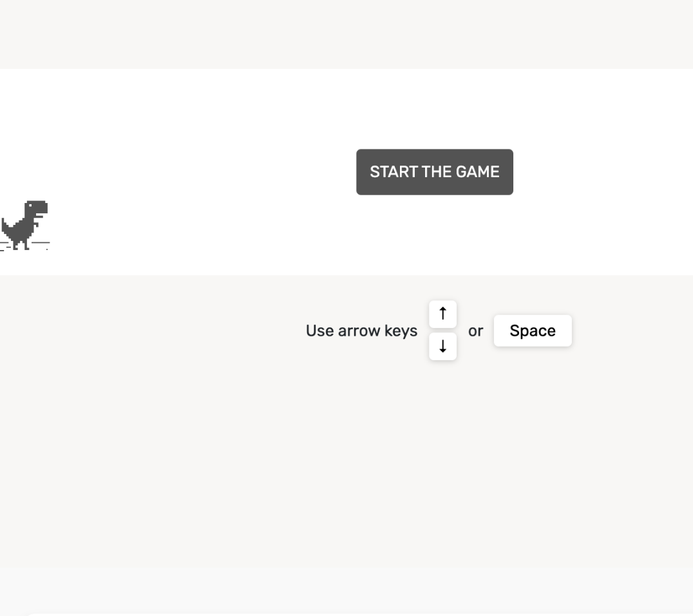
Task: Click the light footer strip at bottom
Action: pos(346,590)
